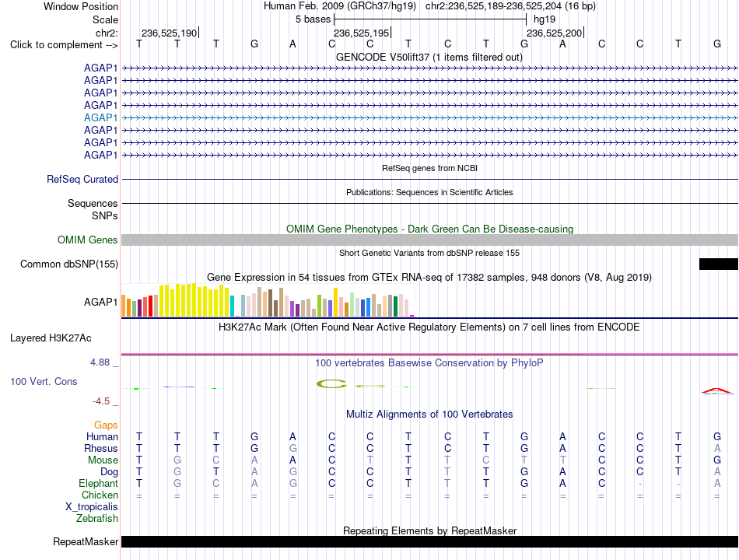The height and width of the screenshot is (560, 739).
Task: Click the Zebrafish species label
Action: (x=97, y=519)
